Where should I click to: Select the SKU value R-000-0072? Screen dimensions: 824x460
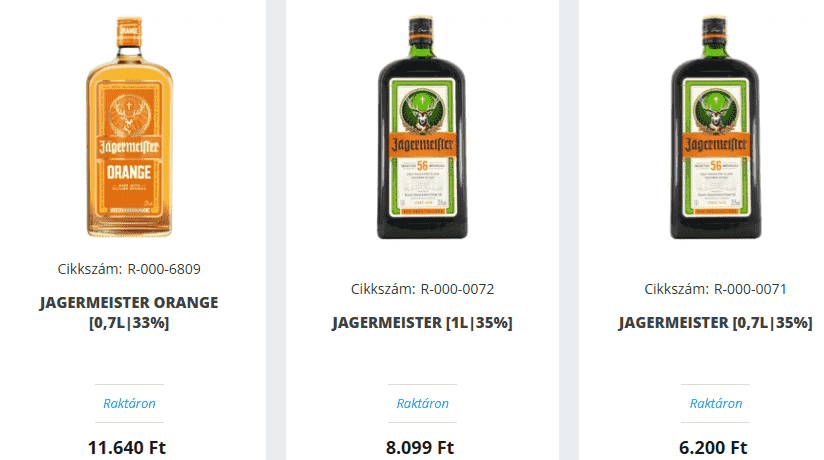(457, 289)
